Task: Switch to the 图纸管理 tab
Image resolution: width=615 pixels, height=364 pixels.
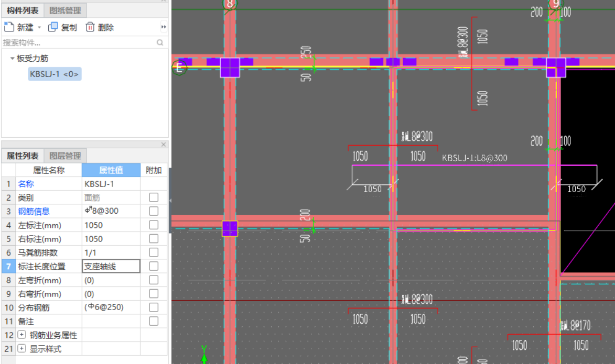Action: click(65, 10)
